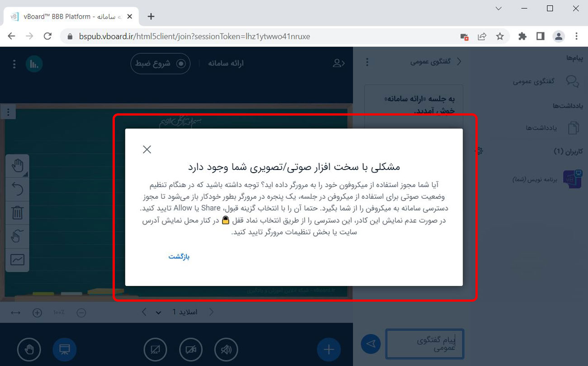
Task: Open the slide number dropdown
Action: tap(158, 312)
